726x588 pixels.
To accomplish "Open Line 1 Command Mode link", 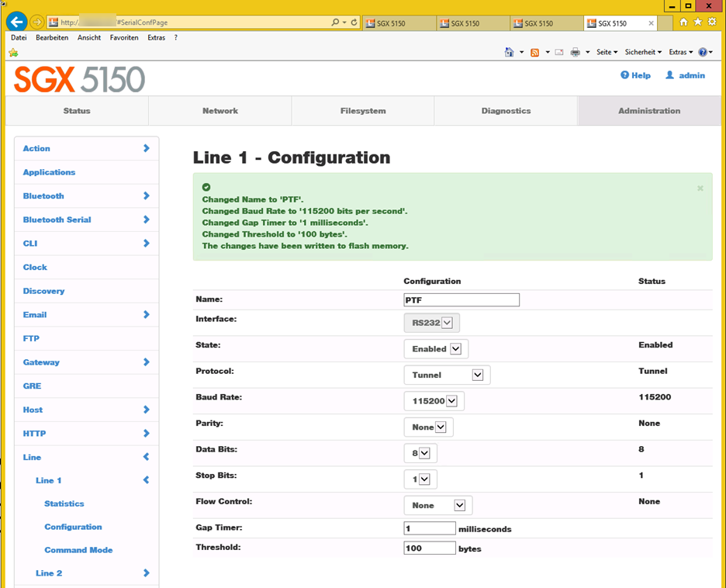I will 78,549.
